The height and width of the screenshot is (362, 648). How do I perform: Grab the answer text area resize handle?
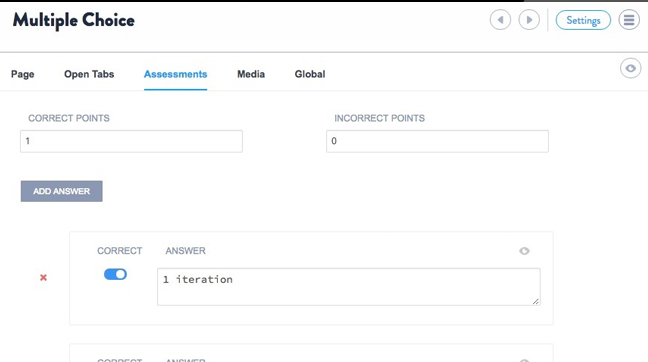(x=536, y=301)
